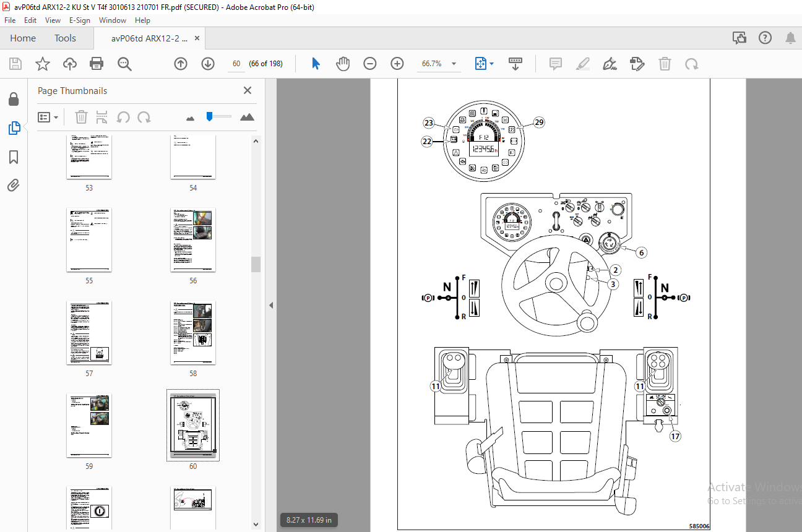The image size is (802, 532).
Task: Select page 58 thumbnail
Action: tap(193, 333)
